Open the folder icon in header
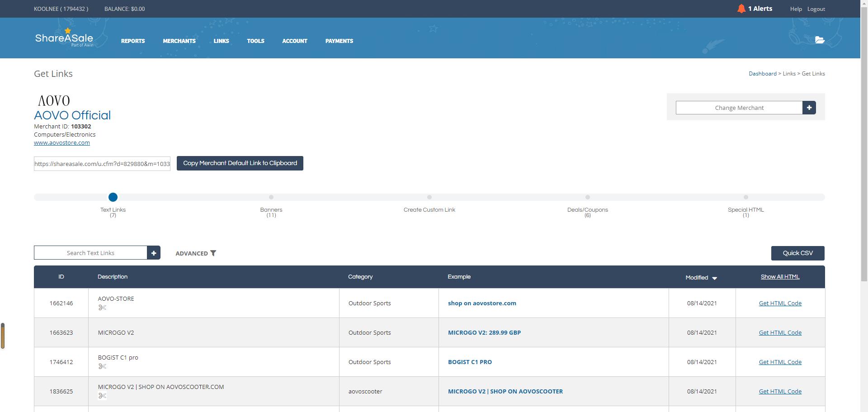Screen dimensions: 868x412 coord(820,40)
